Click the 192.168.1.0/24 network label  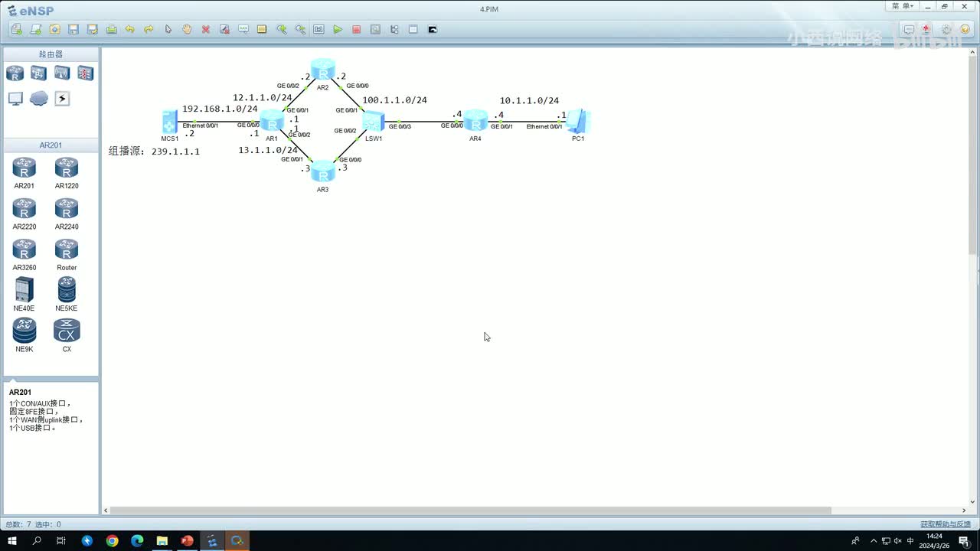220,109
